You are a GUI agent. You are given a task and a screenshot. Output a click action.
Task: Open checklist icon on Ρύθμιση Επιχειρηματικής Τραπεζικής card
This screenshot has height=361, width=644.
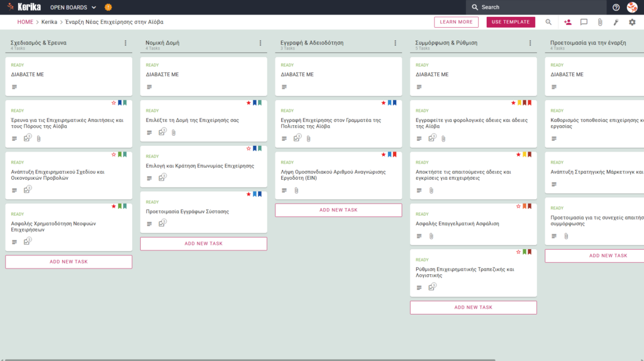pos(431,287)
